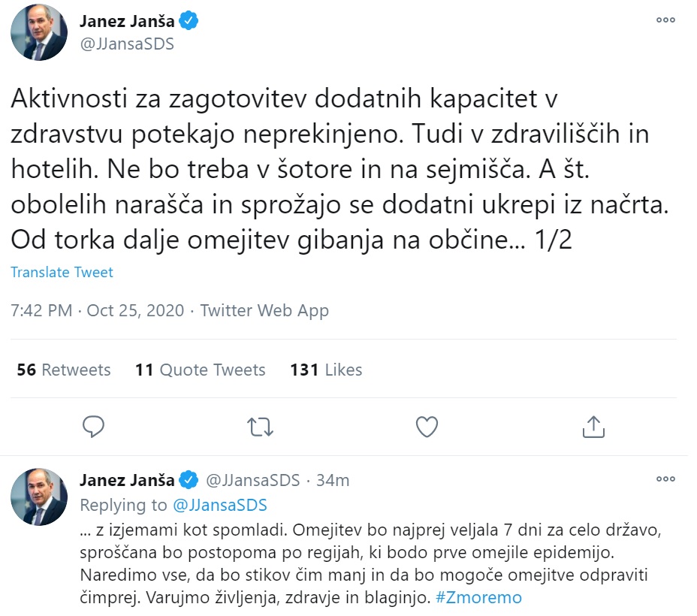This screenshot has height=616, width=697.
Task: Like the tweet with heart icon
Action: click(427, 427)
